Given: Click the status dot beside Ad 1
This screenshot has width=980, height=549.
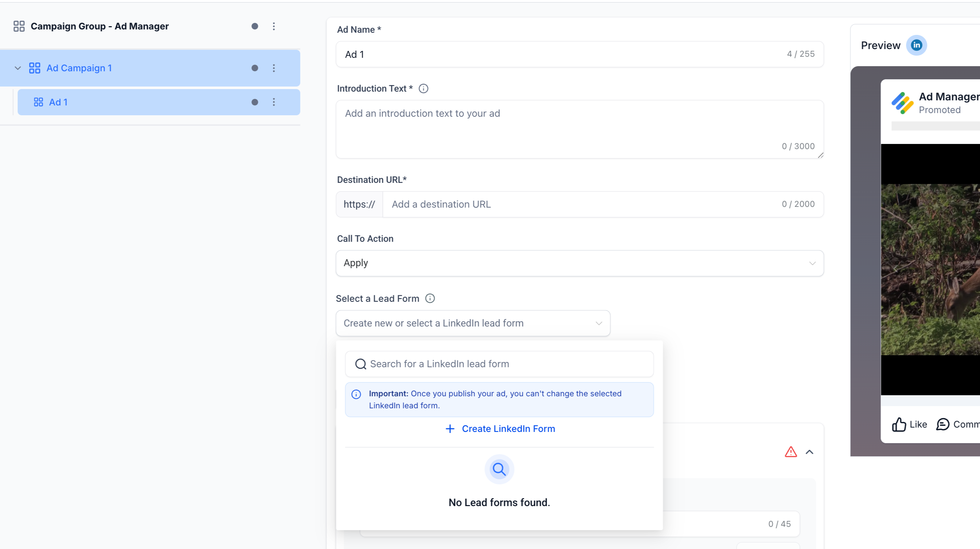Looking at the screenshot, I should click(255, 102).
